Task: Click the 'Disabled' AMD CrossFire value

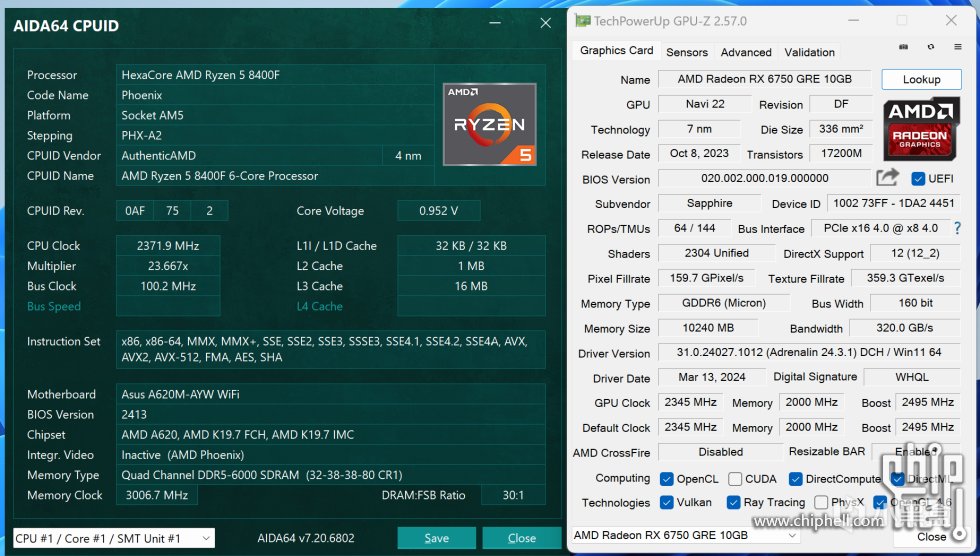Action: pos(720,452)
